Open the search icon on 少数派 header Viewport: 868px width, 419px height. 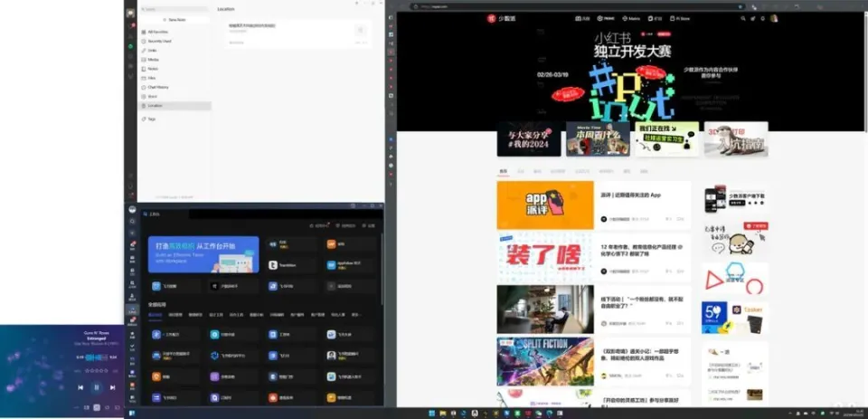(x=743, y=17)
